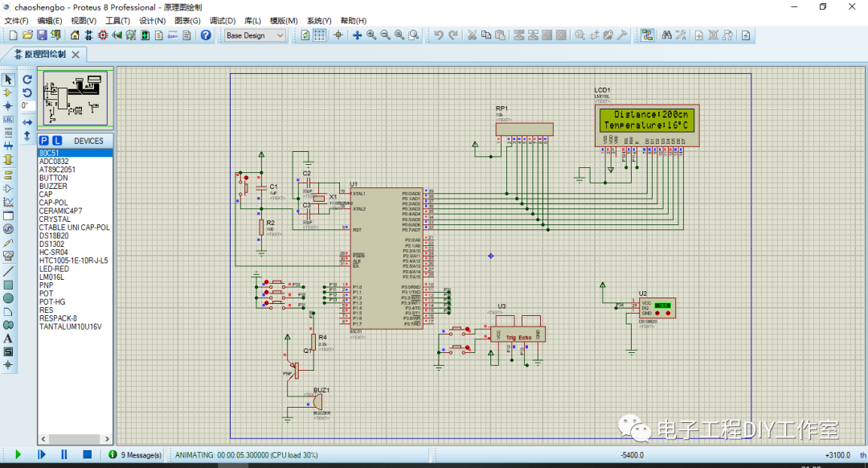Open the 9 Message(s) log
The height and width of the screenshot is (468, 868).
[x=136, y=454]
